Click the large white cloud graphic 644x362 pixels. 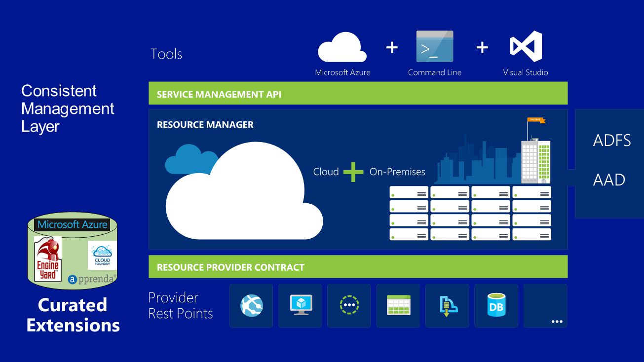(244, 191)
